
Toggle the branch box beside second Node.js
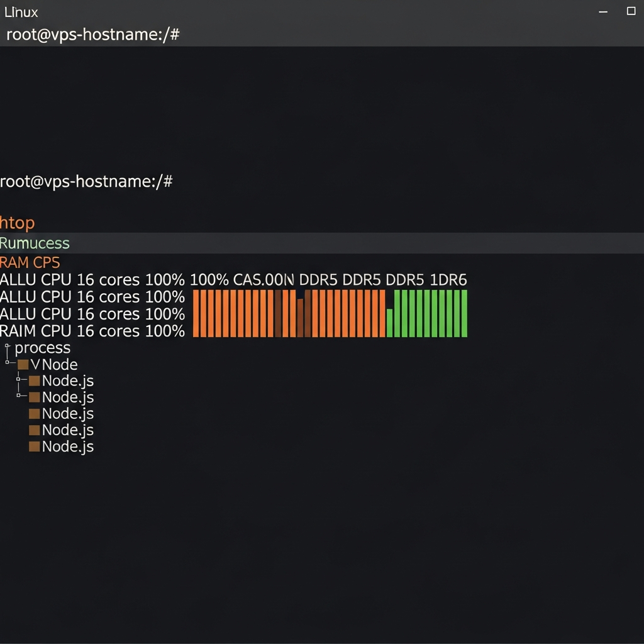tap(19, 397)
